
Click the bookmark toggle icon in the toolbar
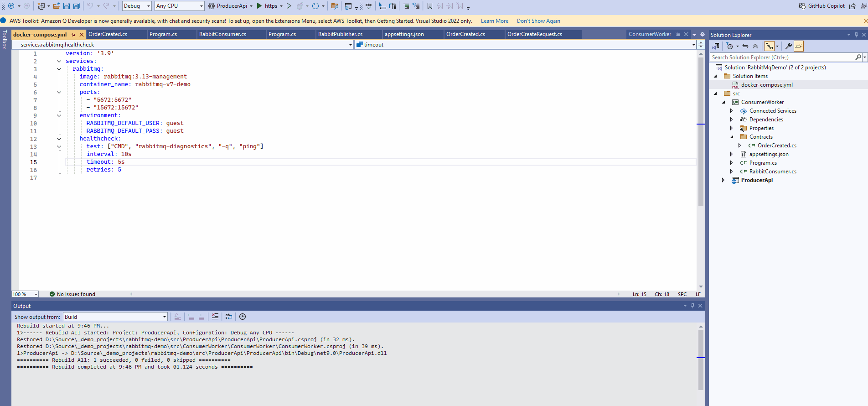429,6
